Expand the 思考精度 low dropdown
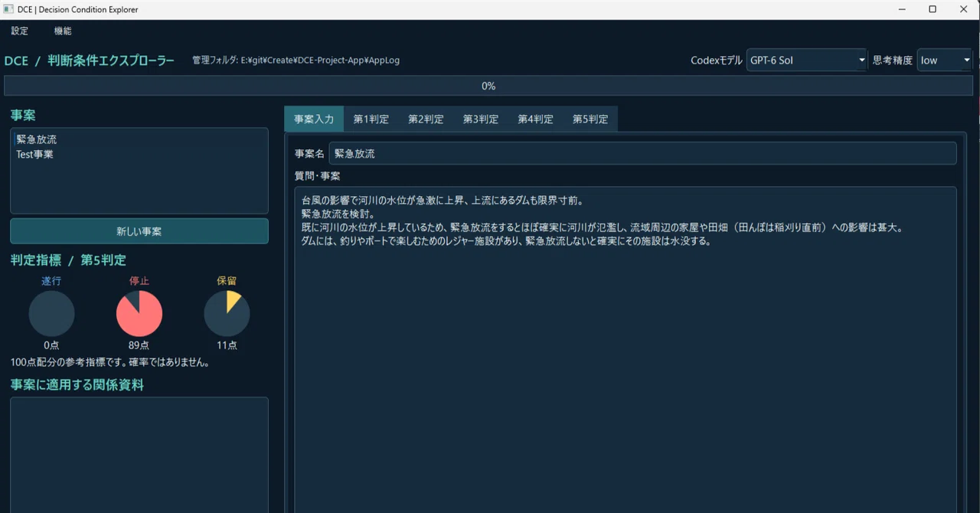This screenshot has height=513, width=980. pos(945,60)
